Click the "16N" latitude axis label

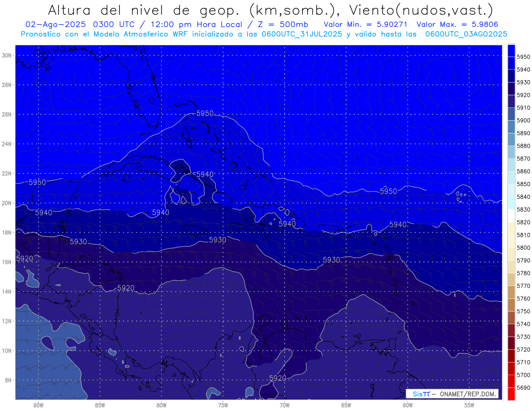7,262
